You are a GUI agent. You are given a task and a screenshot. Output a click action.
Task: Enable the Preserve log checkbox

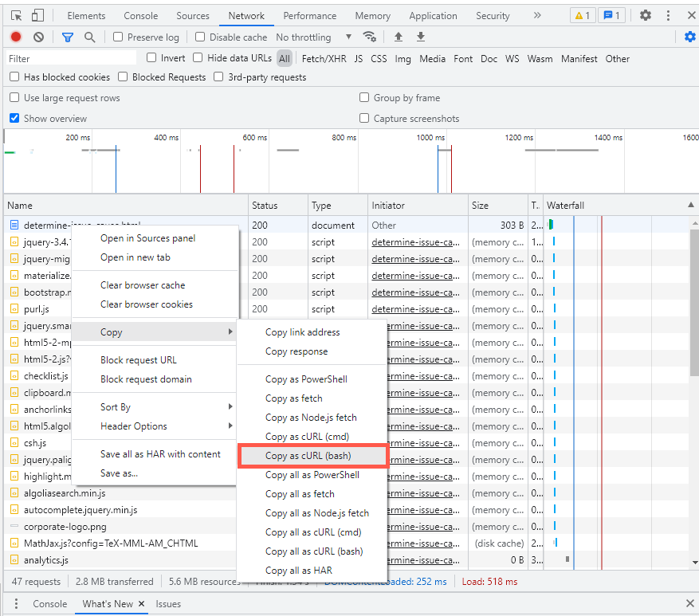[118, 37]
